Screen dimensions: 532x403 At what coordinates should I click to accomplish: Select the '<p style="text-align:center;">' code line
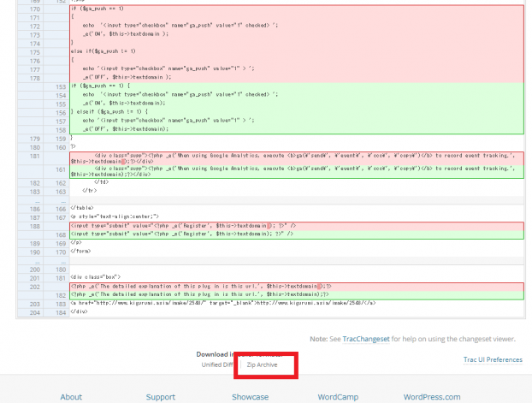click(x=115, y=216)
